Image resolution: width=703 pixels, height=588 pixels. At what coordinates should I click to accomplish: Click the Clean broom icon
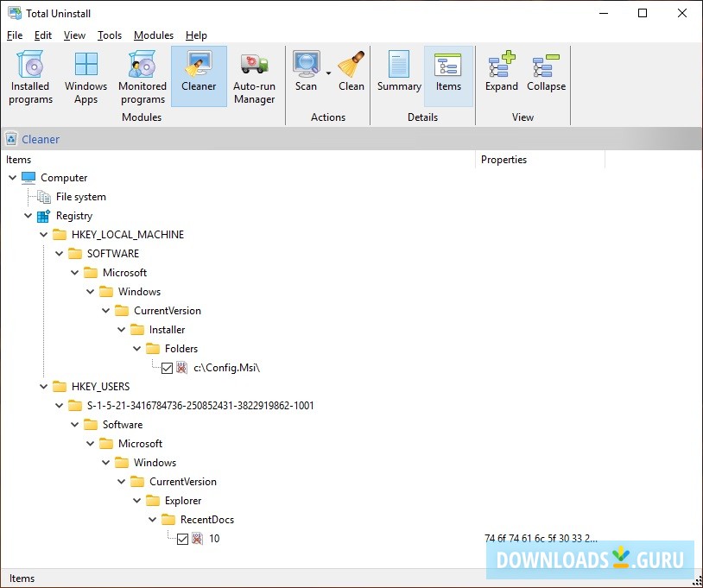pos(351,72)
